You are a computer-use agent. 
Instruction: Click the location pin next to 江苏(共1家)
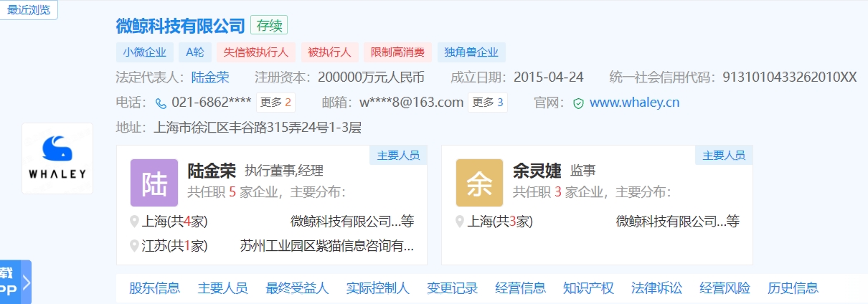coord(135,246)
